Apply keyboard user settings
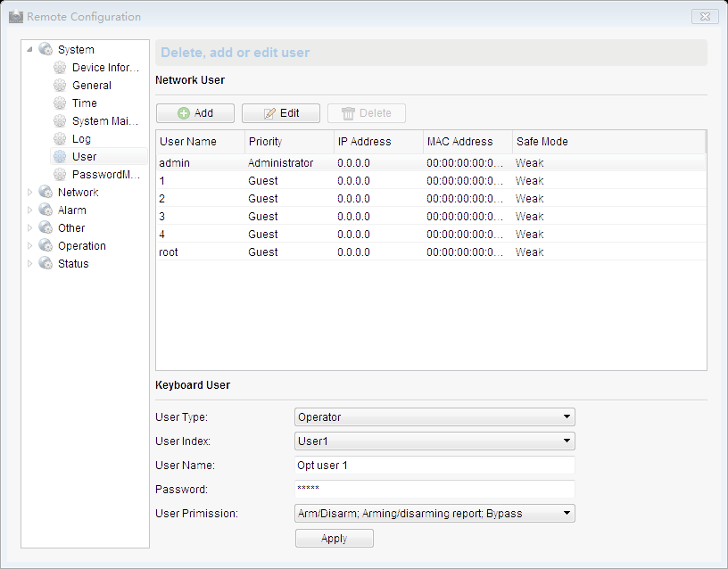 [335, 539]
